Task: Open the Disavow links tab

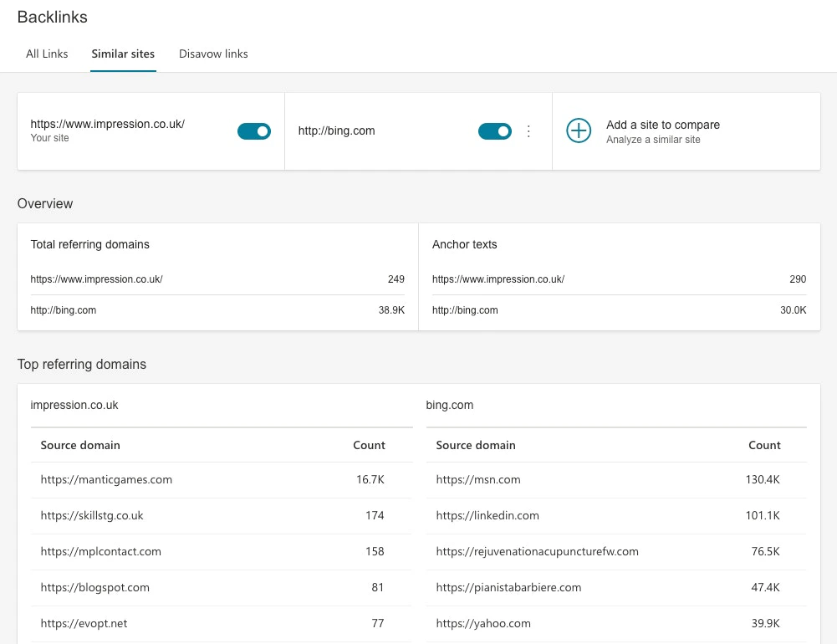Action: pos(213,54)
